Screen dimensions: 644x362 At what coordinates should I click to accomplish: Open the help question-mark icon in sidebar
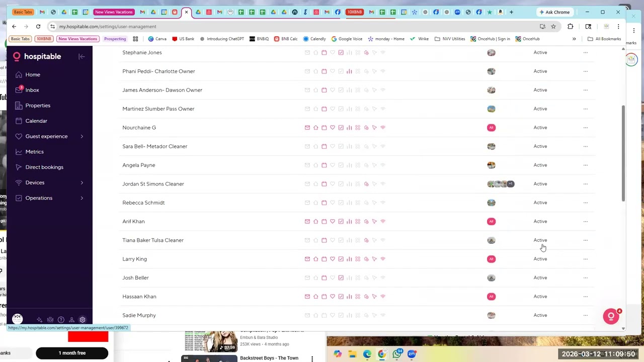tap(61, 320)
